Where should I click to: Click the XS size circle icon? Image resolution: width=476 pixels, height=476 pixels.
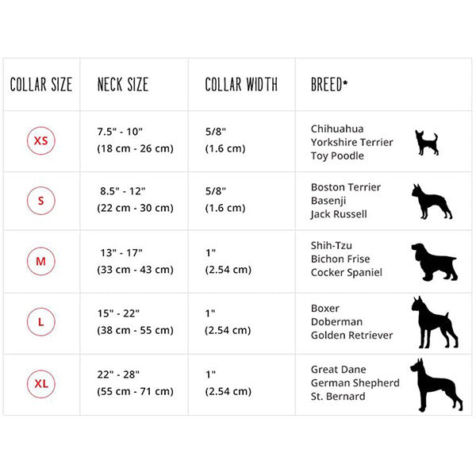click(40, 141)
